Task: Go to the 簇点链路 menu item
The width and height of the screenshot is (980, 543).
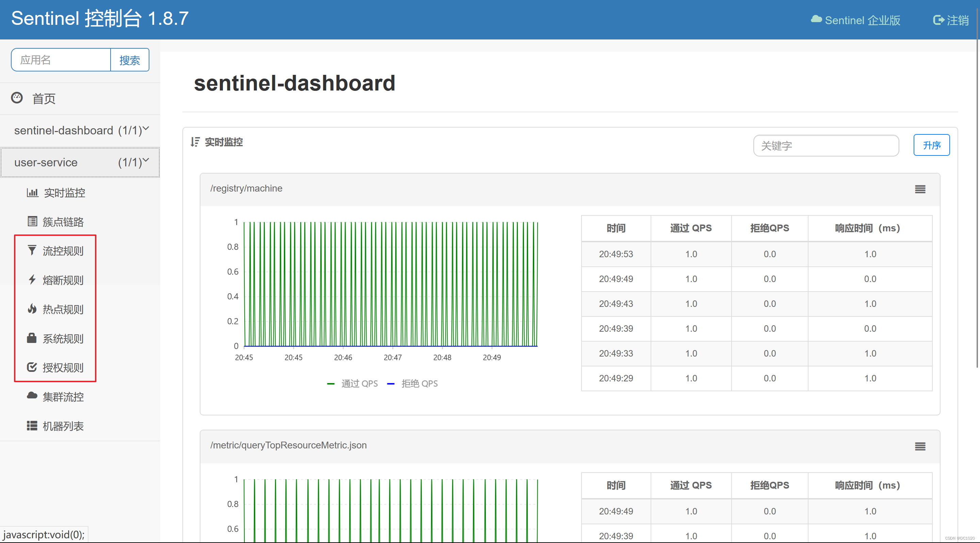Action: [63, 222]
